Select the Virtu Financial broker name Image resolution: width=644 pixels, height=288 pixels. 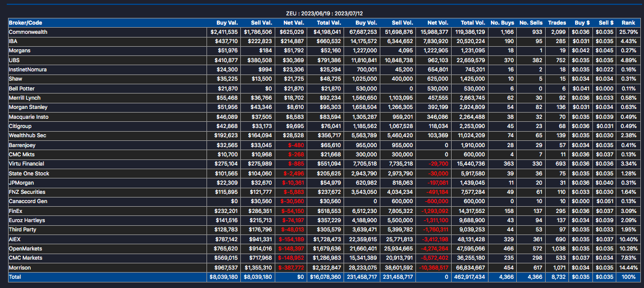[26, 164]
